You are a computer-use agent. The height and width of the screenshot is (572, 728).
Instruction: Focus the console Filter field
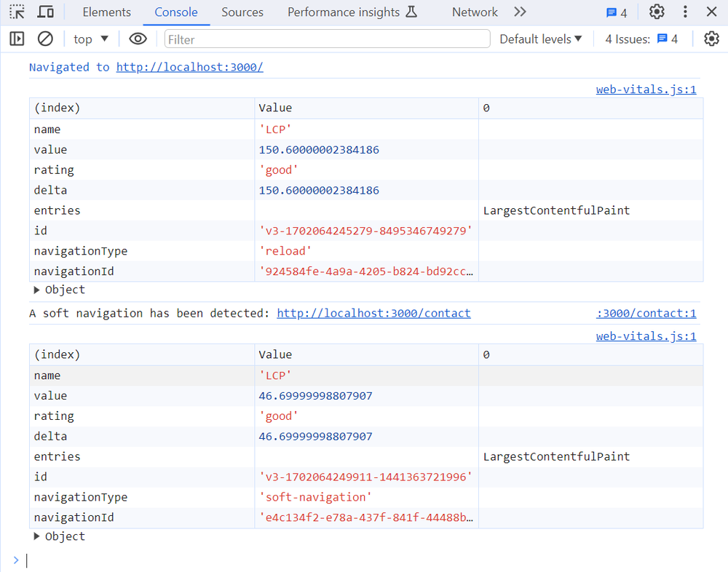coord(328,39)
